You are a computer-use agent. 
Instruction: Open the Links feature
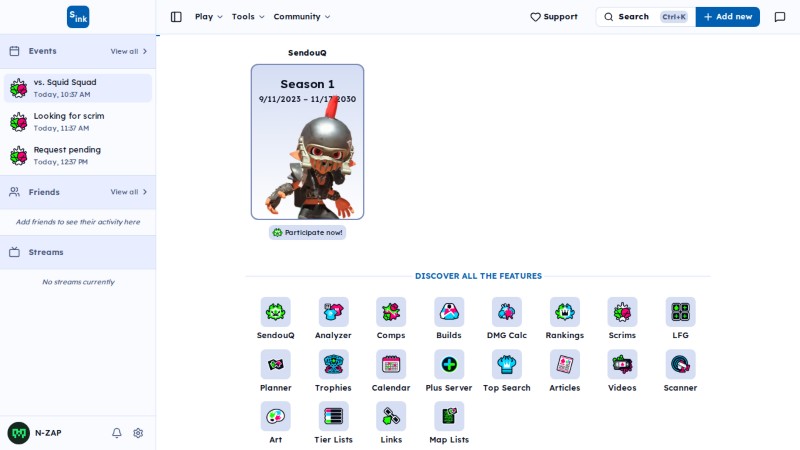(x=391, y=416)
